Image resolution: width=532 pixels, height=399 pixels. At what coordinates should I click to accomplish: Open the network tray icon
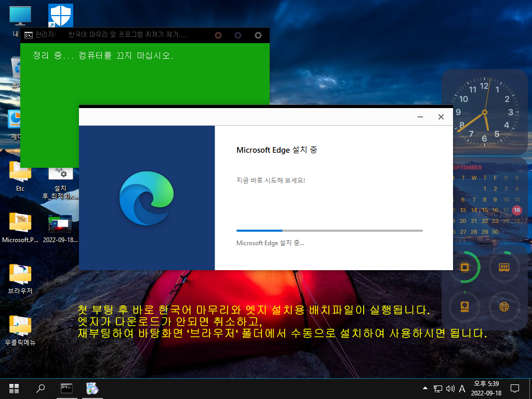[438, 389]
